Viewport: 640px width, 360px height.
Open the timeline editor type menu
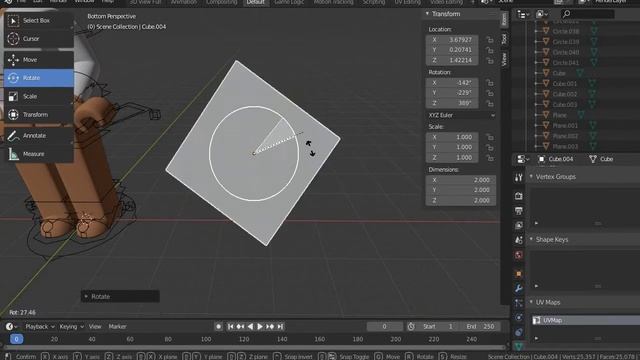11,327
